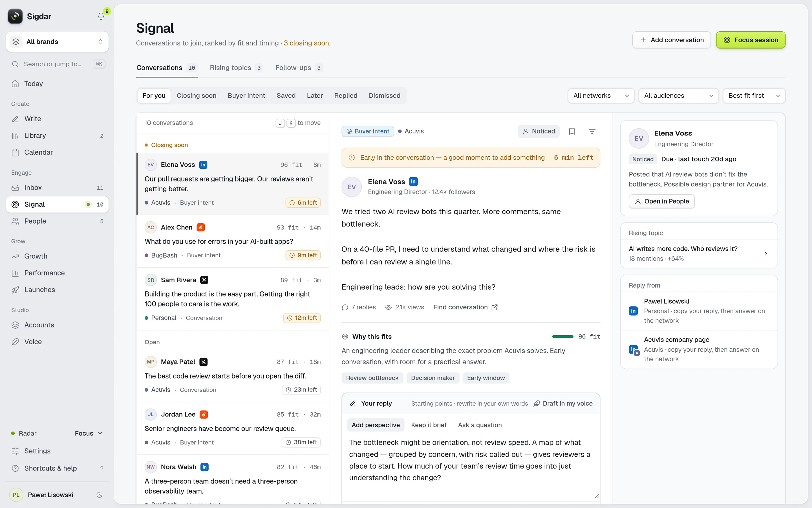Image resolution: width=812 pixels, height=508 pixels.
Task: Open the Inbox
Action: click(57, 187)
